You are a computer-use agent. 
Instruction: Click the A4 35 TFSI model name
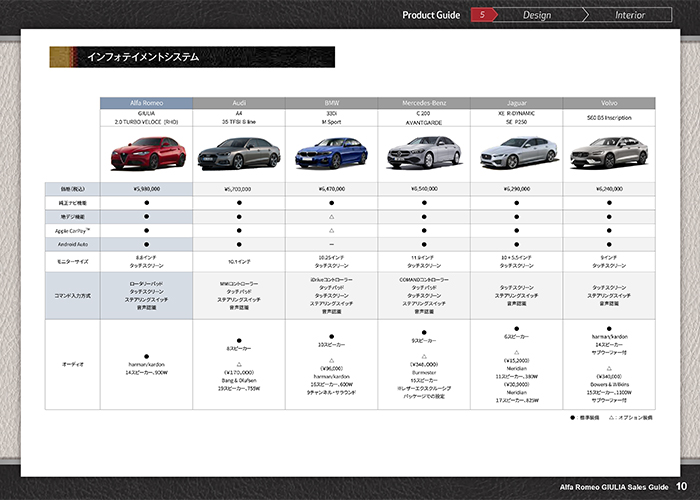coord(239,117)
